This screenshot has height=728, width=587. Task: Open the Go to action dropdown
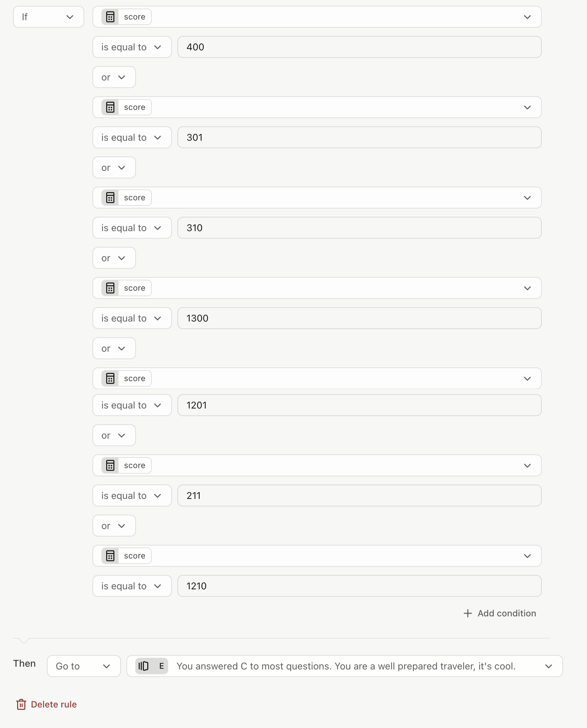point(84,666)
